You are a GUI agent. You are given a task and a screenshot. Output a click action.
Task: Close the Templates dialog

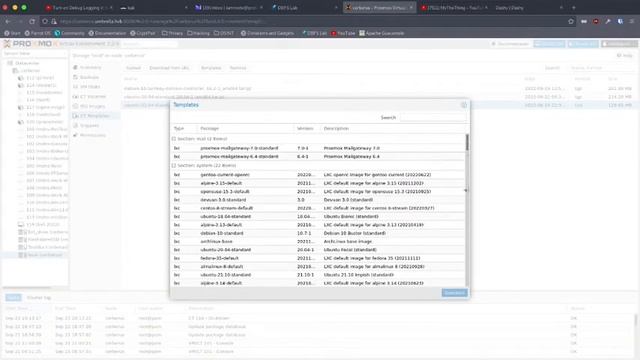click(464, 105)
